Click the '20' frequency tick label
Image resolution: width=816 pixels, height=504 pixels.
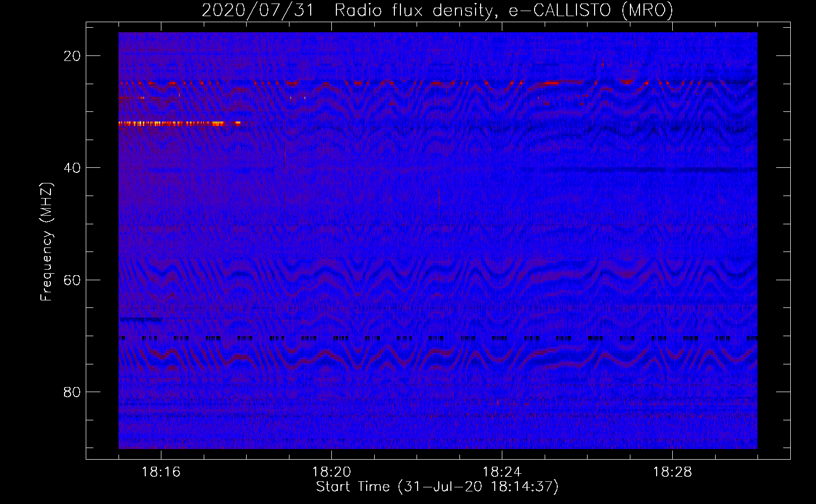click(x=72, y=56)
